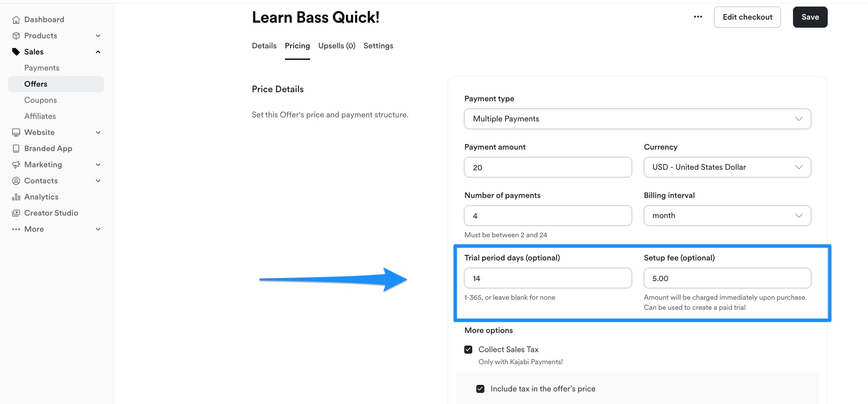Click the Trial period days input field
Screen dimensions: 868x404
coord(548,278)
